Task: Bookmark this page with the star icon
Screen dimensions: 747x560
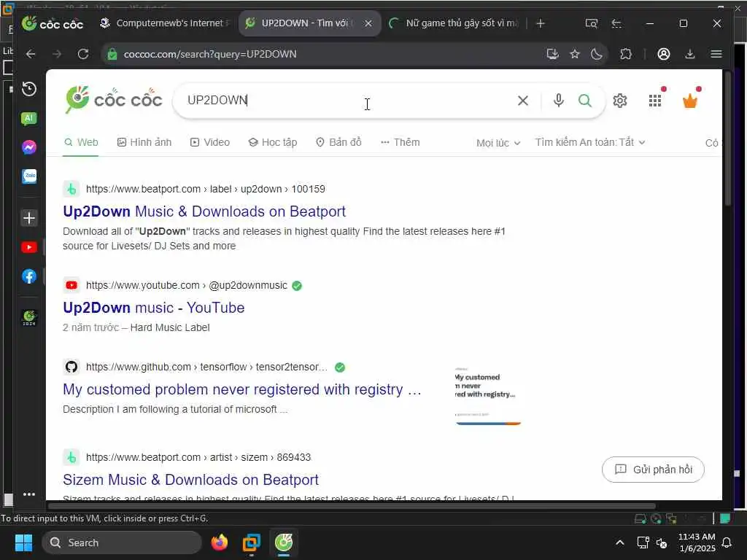Action: pyautogui.click(x=575, y=54)
